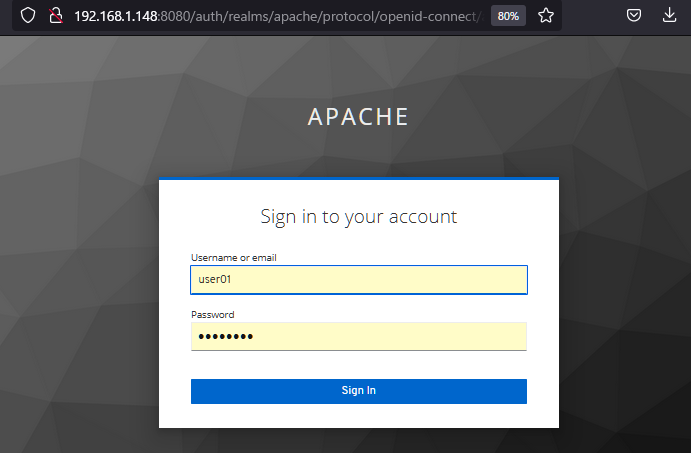691x453 pixels.
Task: Click the 'Username or email' label
Action: coord(233,258)
